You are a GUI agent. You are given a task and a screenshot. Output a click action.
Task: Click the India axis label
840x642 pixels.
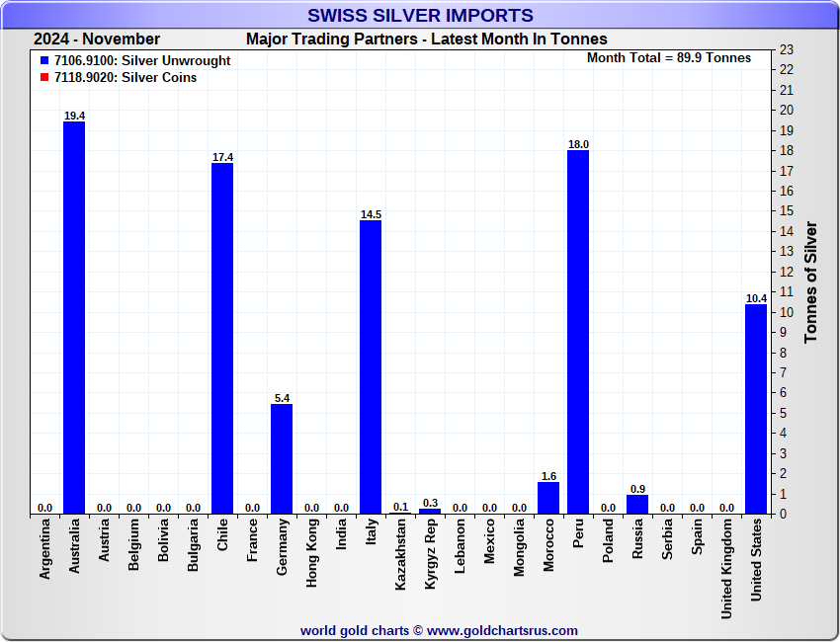click(341, 534)
